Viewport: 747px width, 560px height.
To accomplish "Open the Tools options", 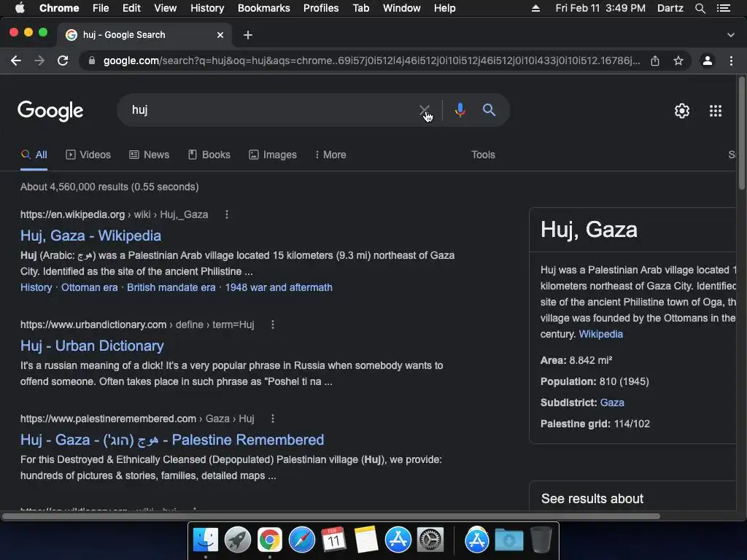I will (x=483, y=155).
